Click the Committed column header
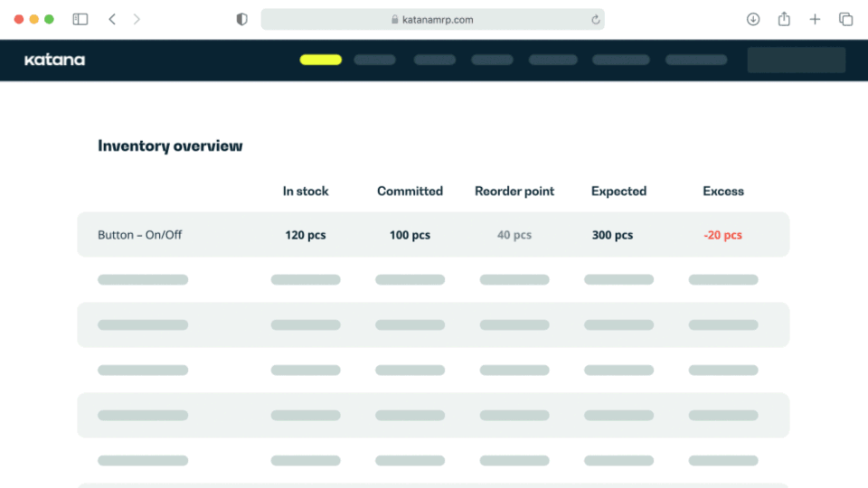This screenshot has width=868, height=488. tap(410, 192)
